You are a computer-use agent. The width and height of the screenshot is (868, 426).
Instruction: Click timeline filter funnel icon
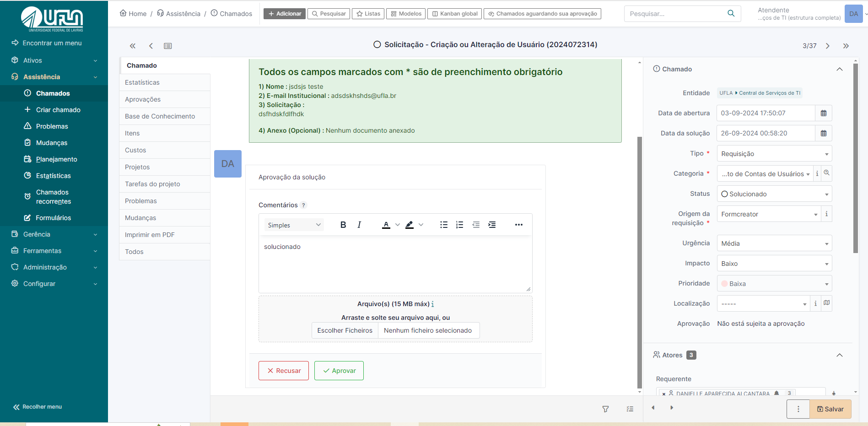tap(605, 409)
